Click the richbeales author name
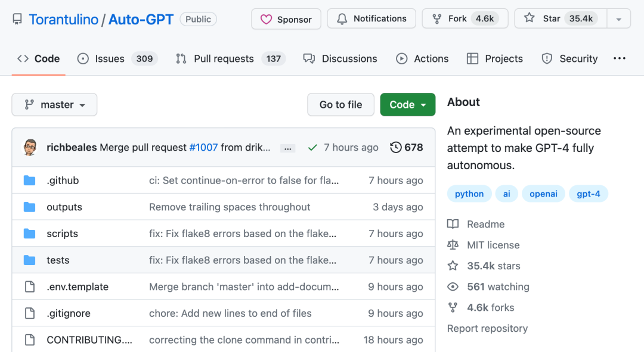This screenshot has height=352, width=644. (x=72, y=147)
